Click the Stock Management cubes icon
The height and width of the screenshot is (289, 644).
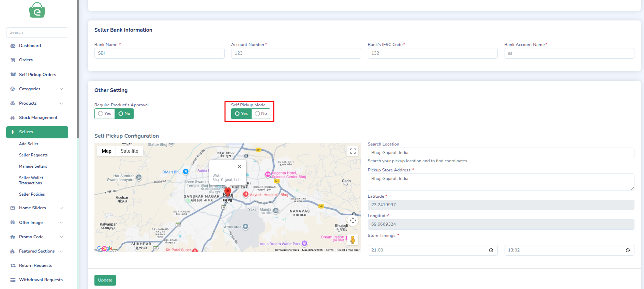coord(13,118)
